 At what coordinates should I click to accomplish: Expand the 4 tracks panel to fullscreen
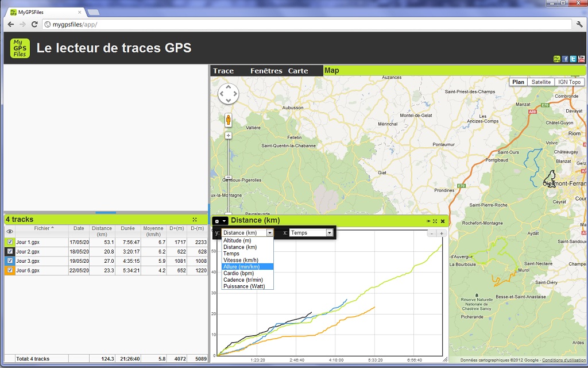[195, 220]
